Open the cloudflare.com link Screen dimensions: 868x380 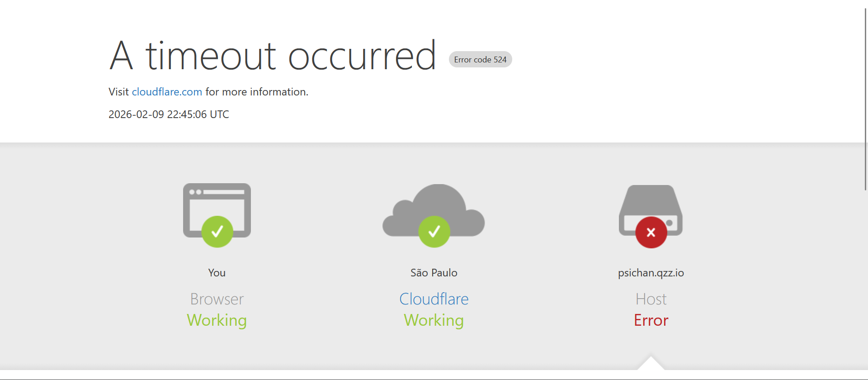(167, 92)
